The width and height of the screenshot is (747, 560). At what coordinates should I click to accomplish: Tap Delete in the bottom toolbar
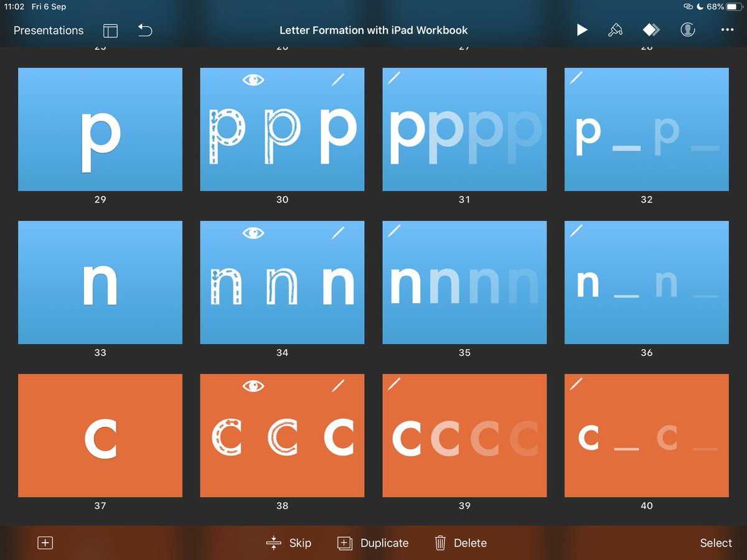(x=461, y=543)
